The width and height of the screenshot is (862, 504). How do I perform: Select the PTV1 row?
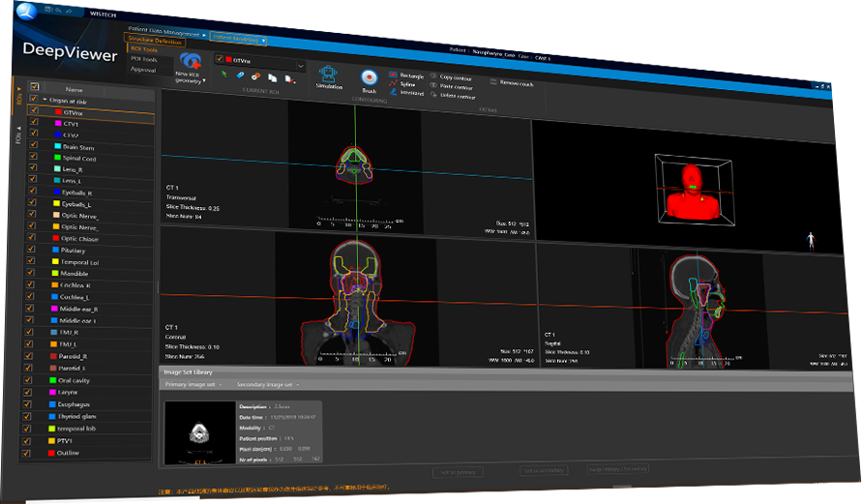(87, 440)
